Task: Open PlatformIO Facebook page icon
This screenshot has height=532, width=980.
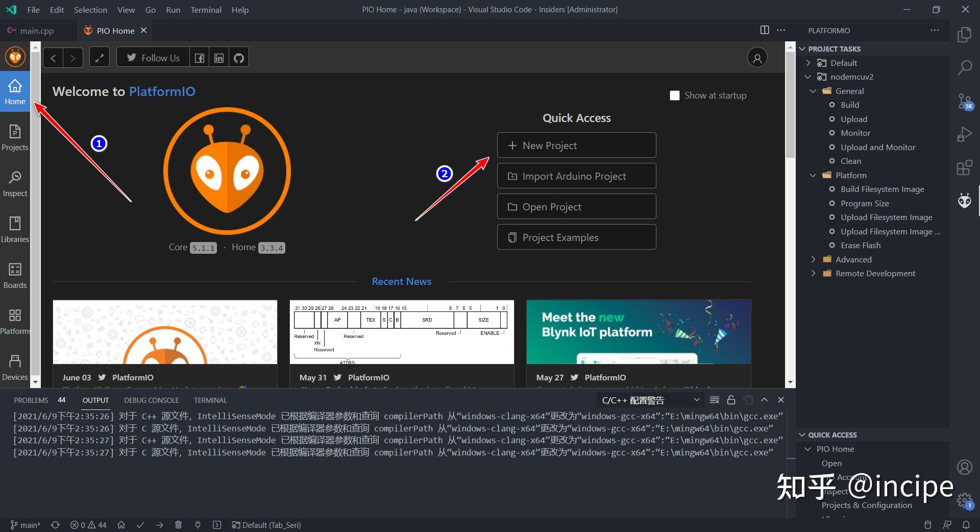Action: click(x=200, y=58)
